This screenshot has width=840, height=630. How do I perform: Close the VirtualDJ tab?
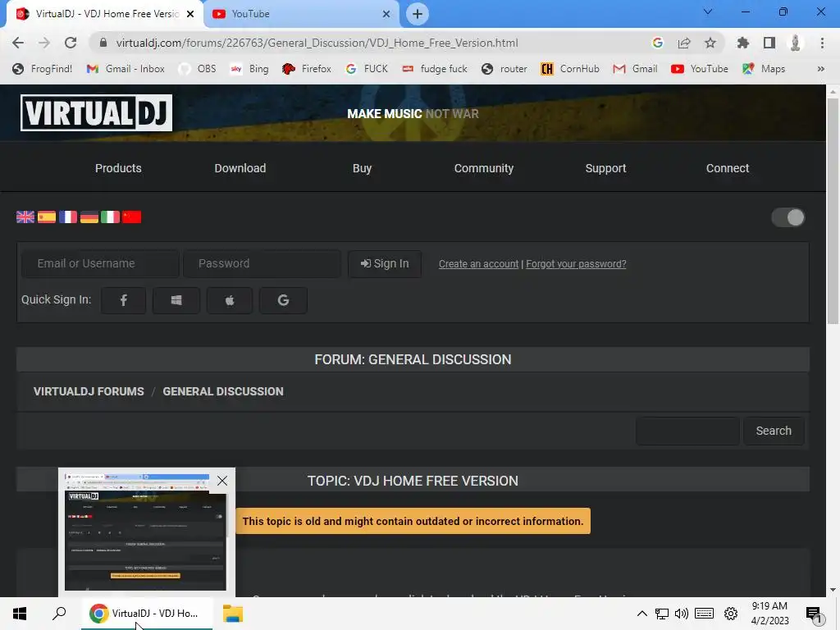[x=190, y=14]
